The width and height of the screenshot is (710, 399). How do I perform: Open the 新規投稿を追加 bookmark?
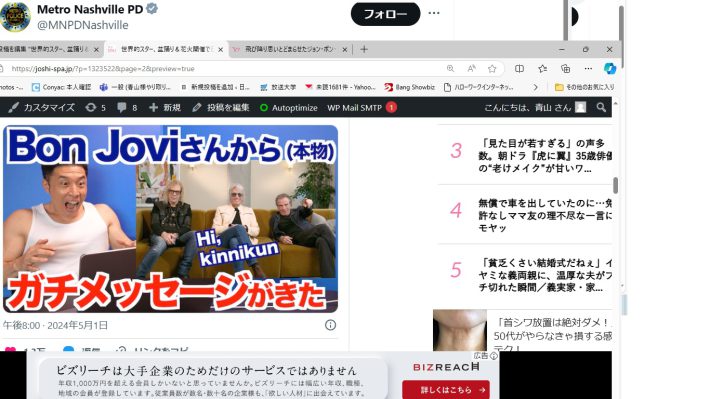coord(215,87)
